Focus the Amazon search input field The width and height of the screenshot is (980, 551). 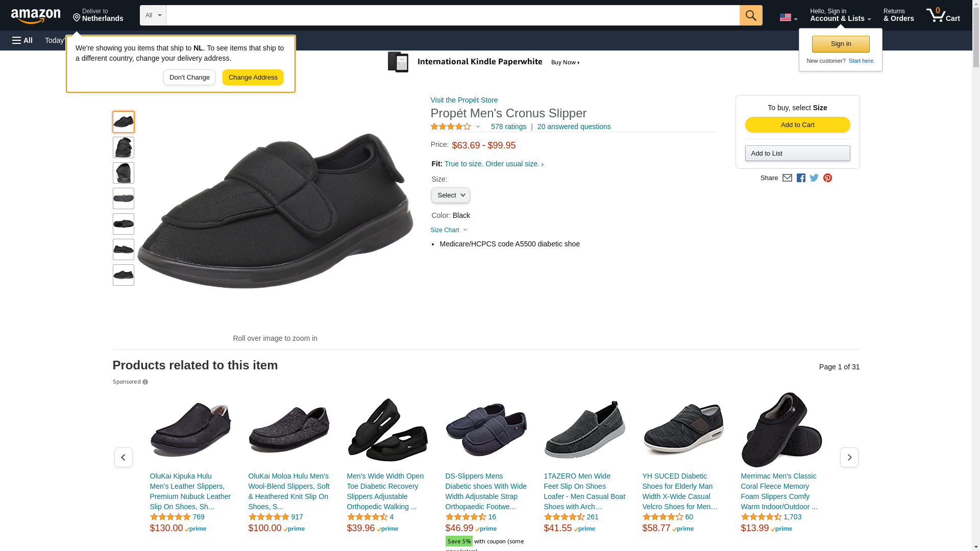(x=453, y=15)
